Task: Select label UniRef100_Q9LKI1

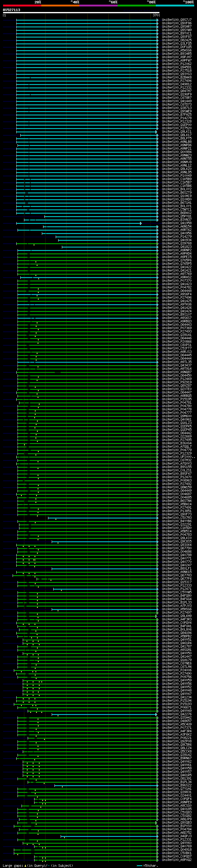Action: (177, 132)
